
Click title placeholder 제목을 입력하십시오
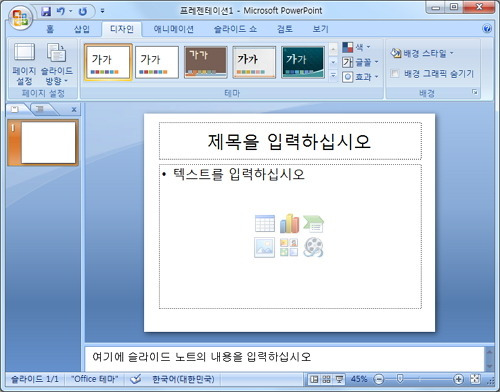coord(290,141)
